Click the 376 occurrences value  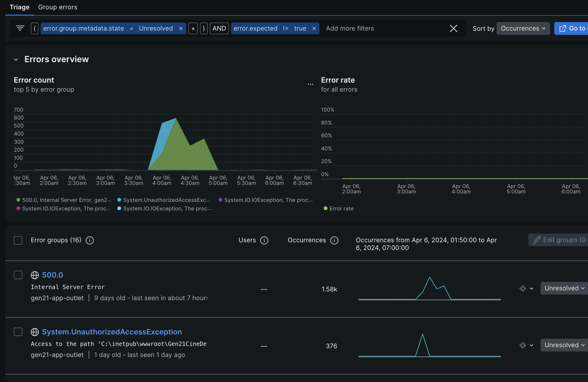[x=331, y=346]
